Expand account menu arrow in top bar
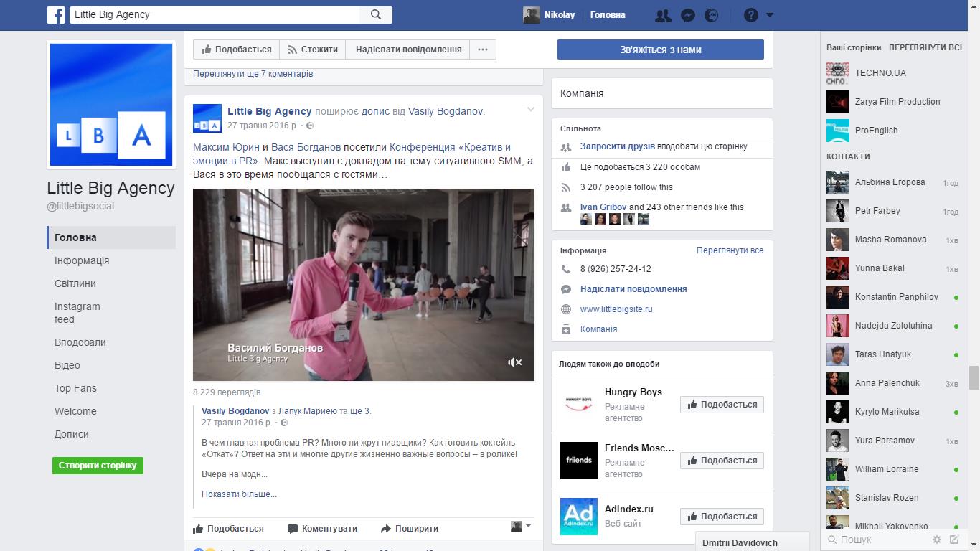Image resolution: width=980 pixels, height=551 pixels. click(770, 15)
